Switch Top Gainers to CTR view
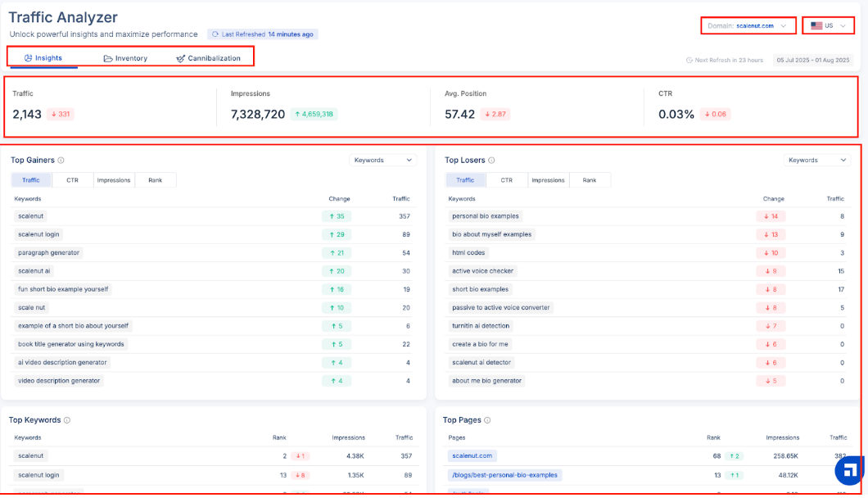This screenshot has height=498, width=868. (x=72, y=180)
